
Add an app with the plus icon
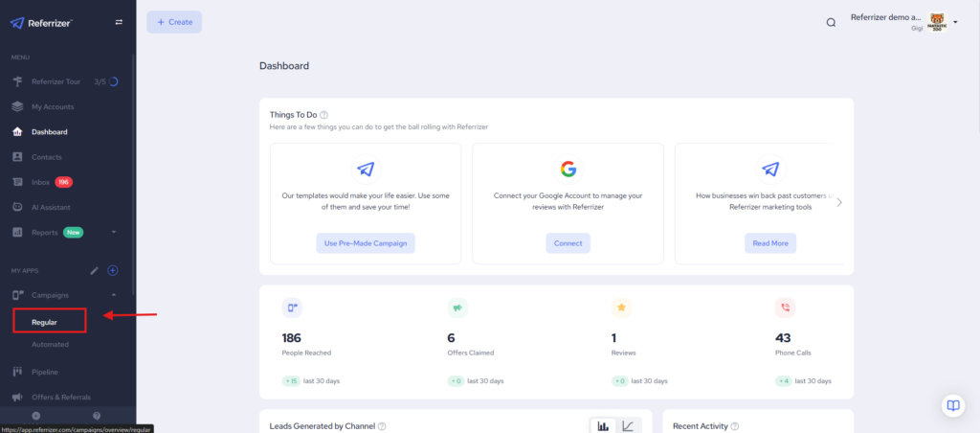(x=113, y=271)
